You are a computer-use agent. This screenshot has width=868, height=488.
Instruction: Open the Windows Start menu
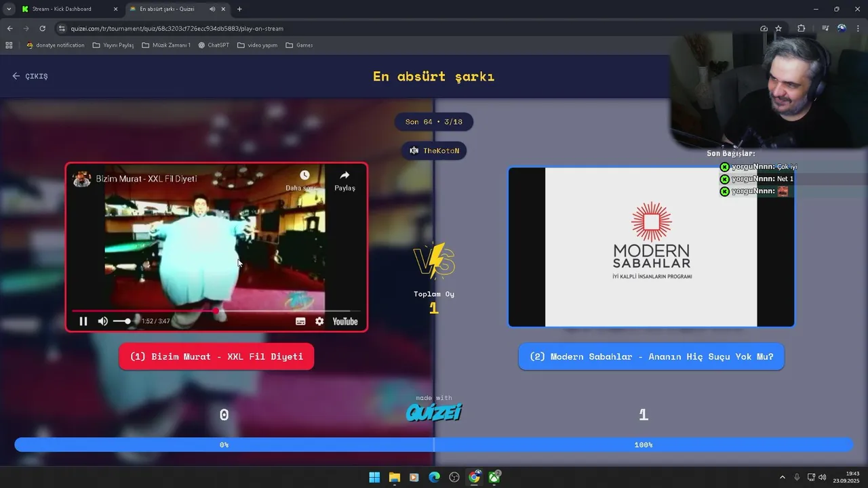pyautogui.click(x=374, y=477)
